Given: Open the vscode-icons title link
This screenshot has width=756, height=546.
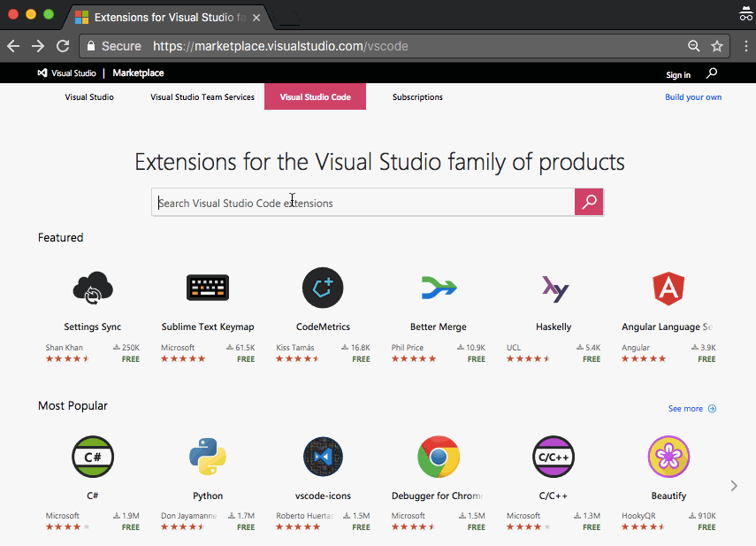Looking at the screenshot, I should (x=323, y=496).
